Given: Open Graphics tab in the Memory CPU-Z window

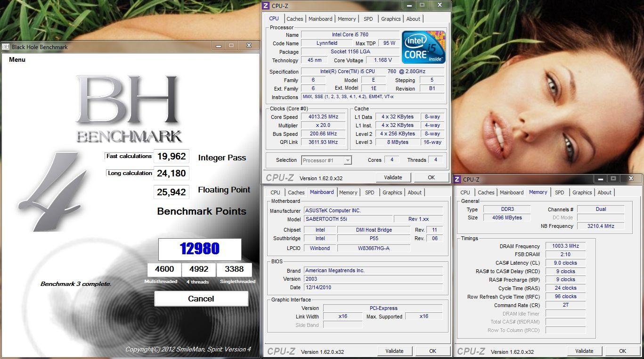Looking at the screenshot, I should 582,192.
